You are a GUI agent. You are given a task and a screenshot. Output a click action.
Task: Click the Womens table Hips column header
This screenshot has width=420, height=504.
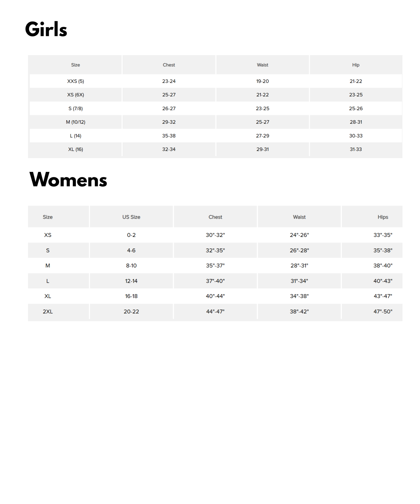(383, 217)
